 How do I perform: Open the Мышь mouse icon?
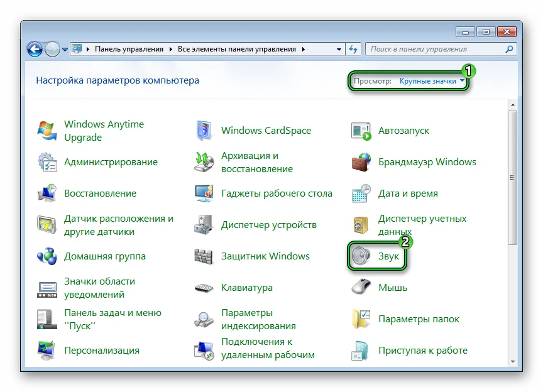[x=361, y=288]
